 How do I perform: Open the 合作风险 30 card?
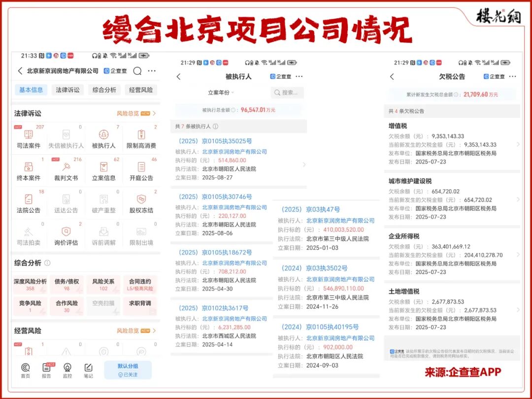[x=67, y=306]
